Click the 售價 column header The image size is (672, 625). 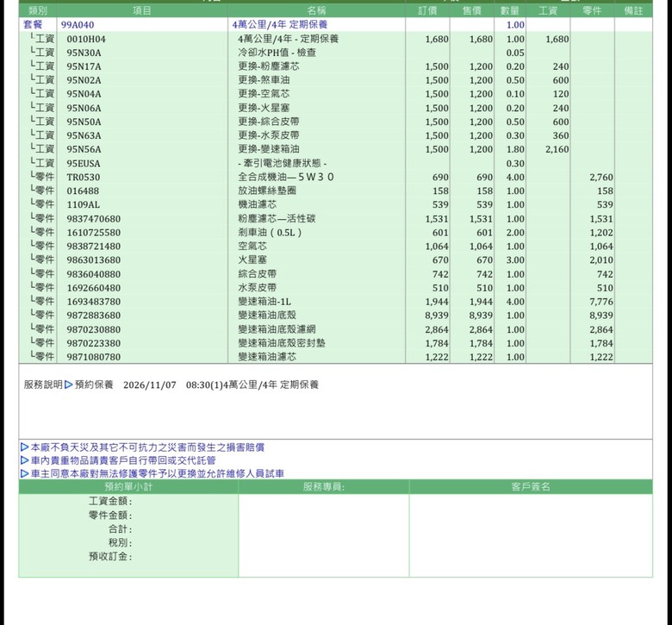click(472, 10)
